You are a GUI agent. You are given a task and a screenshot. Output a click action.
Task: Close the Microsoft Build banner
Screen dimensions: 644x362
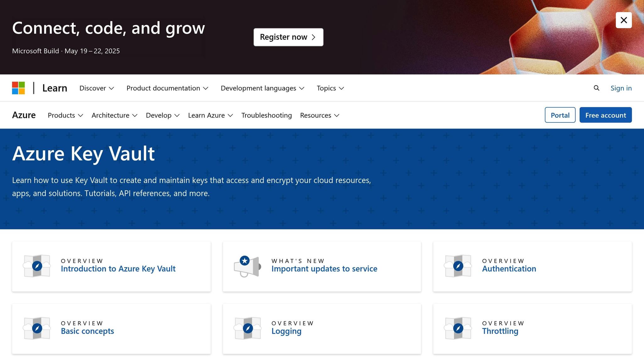coord(624,20)
